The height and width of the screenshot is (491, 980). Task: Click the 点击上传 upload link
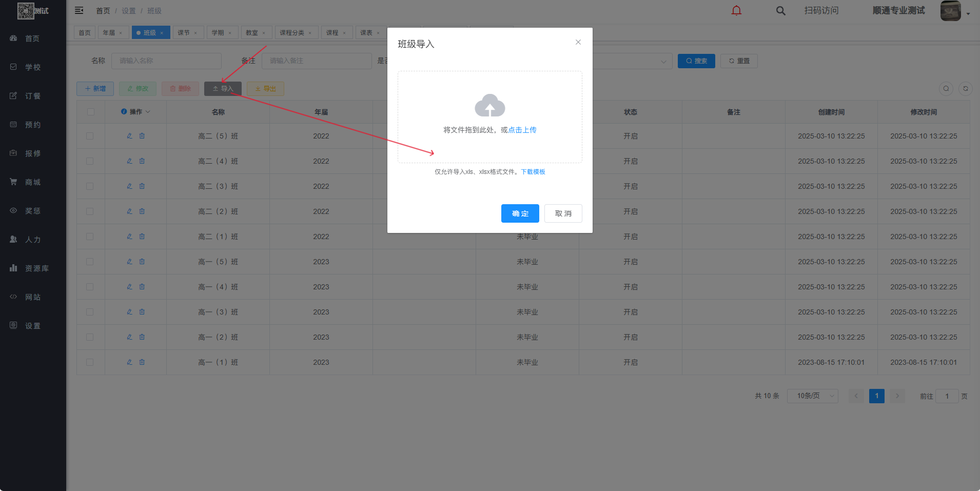coord(522,130)
